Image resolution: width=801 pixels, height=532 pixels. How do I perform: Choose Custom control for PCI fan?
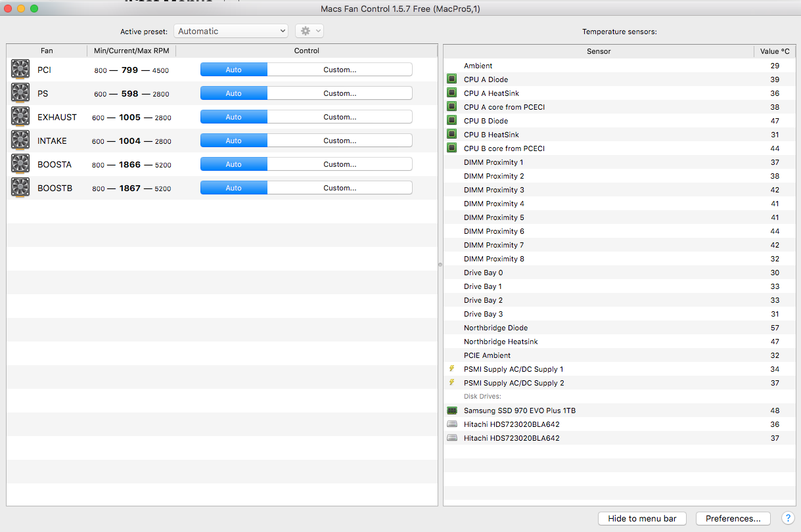tap(340, 70)
